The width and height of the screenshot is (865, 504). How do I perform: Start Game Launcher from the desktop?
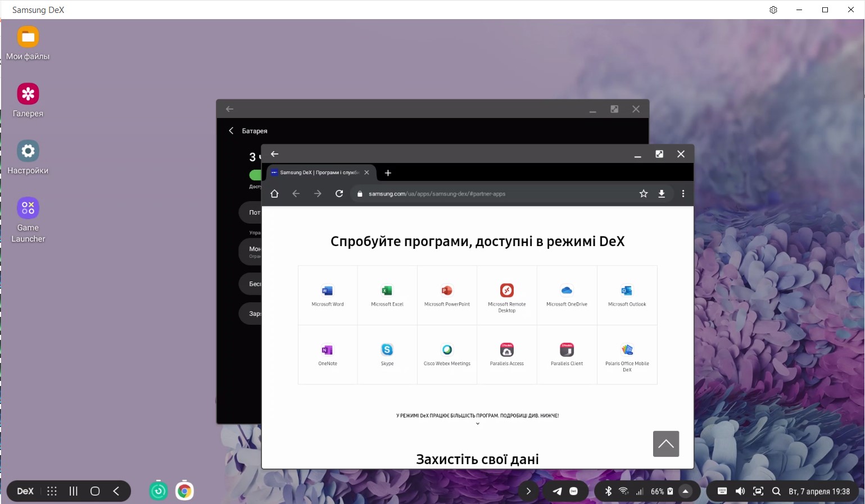[28, 220]
